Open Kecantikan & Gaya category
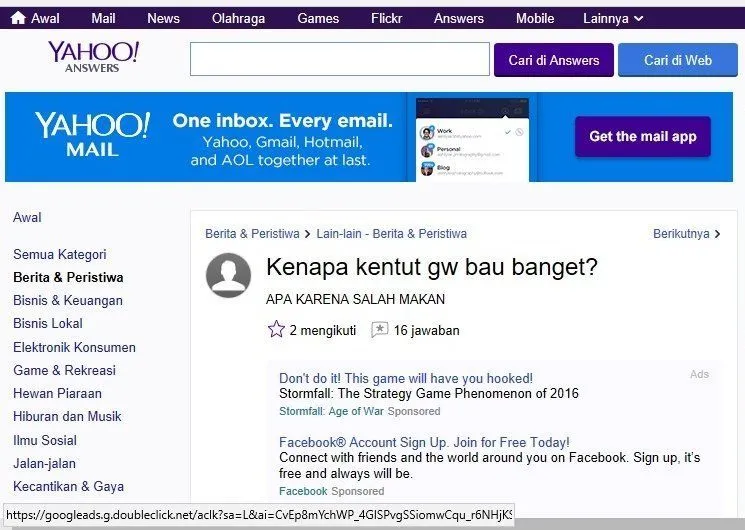 [x=69, y=486]
